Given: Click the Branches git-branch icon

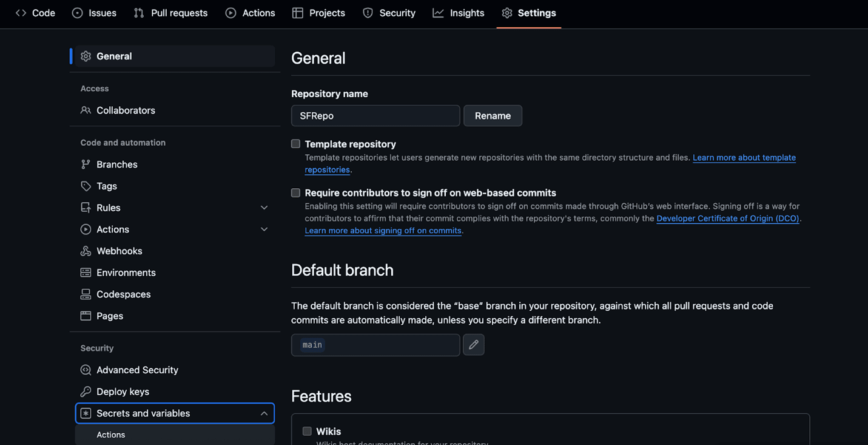Looking at the screenshot, I should (x=86, y=165).
